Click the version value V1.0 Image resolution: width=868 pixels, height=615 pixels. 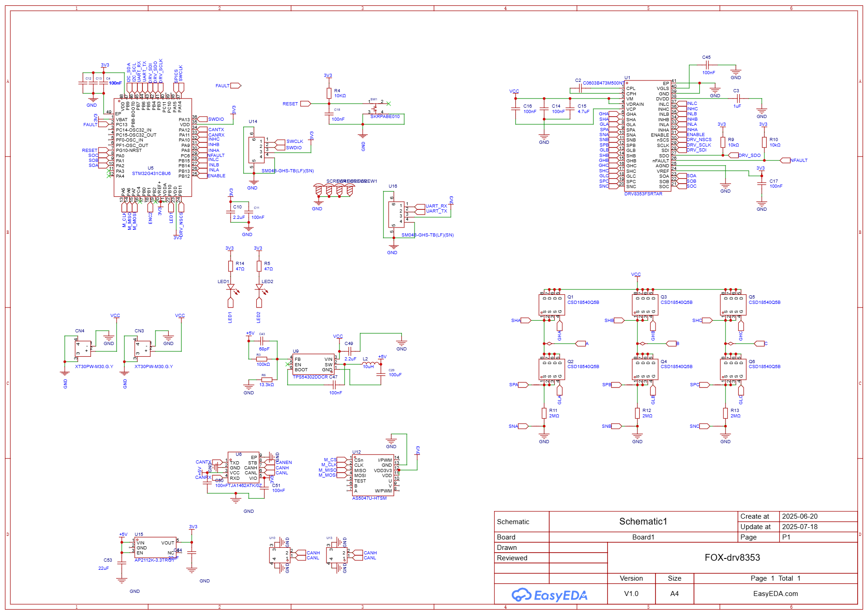(631, 594)
